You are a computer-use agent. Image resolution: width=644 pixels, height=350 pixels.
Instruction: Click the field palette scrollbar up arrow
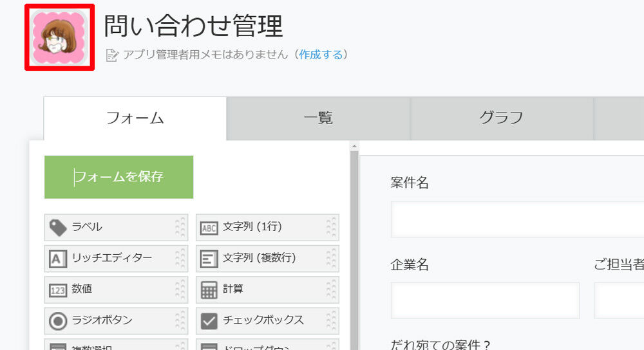point(354,146)
